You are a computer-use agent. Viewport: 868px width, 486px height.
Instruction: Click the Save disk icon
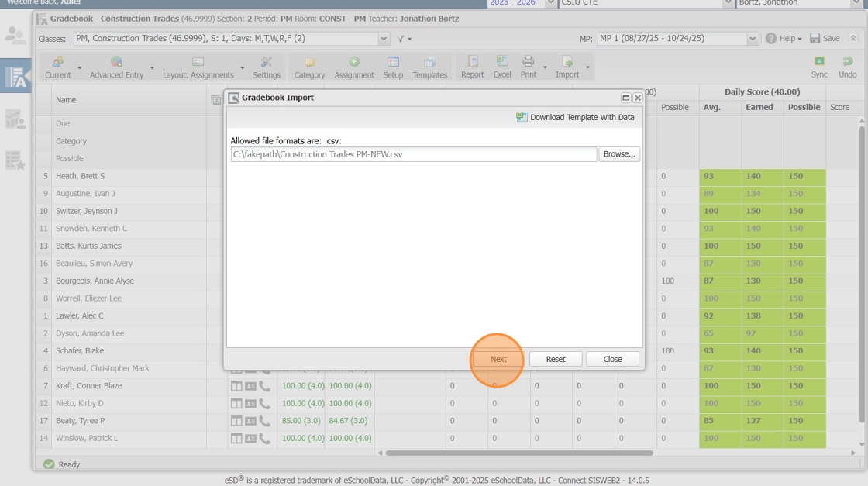(815, 39)
